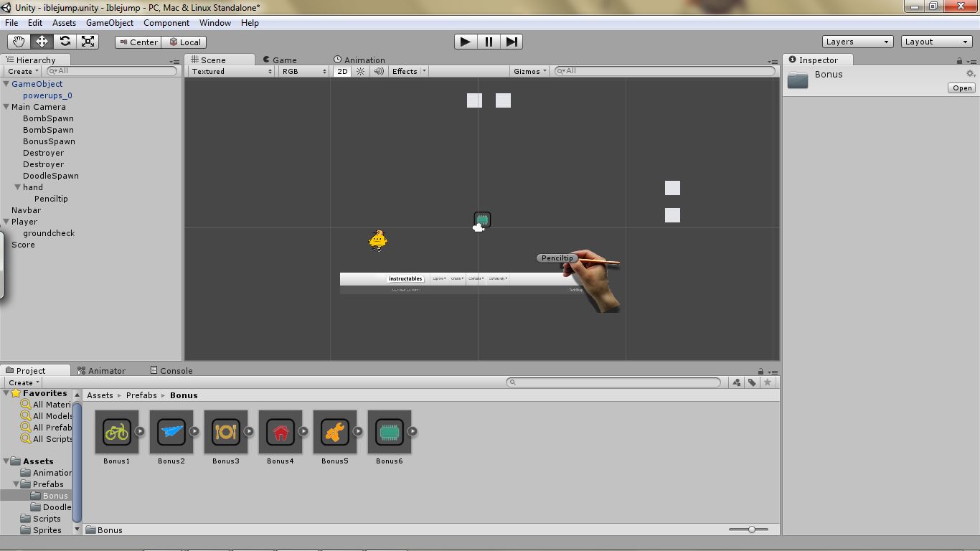980x551 pixels.
Task: Click the Step frame button
Action: pyautogui.click(x=512, y=42)
